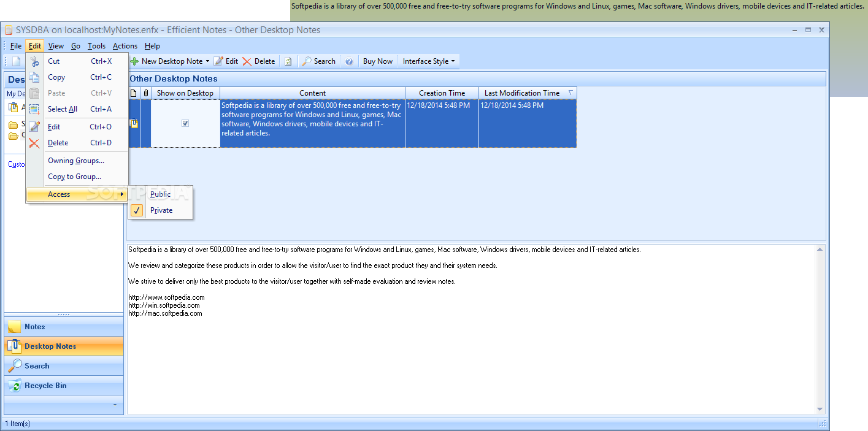Open the Notes navigation pane

[x=64, y=327]
